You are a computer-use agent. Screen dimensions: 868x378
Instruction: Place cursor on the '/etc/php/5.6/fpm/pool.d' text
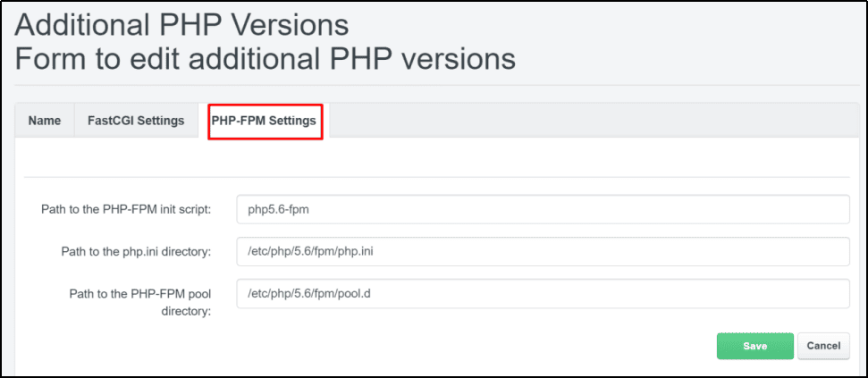(308, 293)
